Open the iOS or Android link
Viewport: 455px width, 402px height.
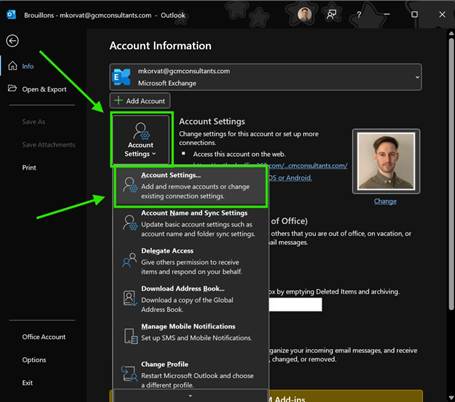290,178
